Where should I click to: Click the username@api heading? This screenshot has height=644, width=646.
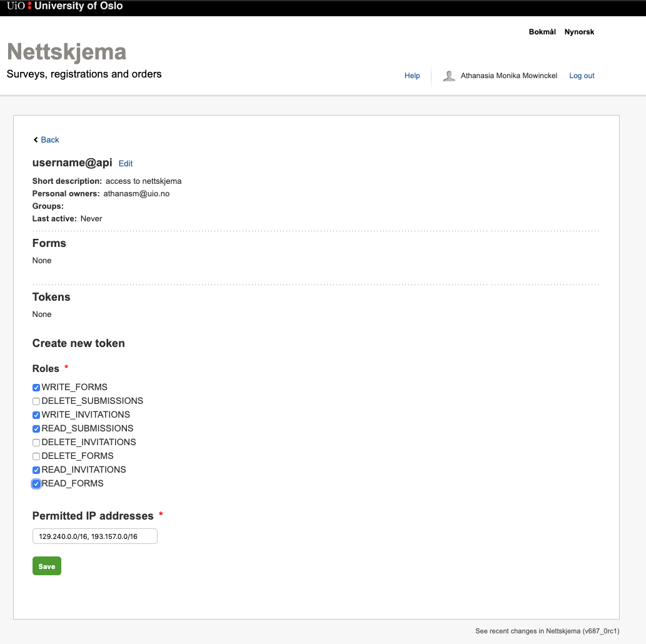pyautogui.click(x=72, y=163)
